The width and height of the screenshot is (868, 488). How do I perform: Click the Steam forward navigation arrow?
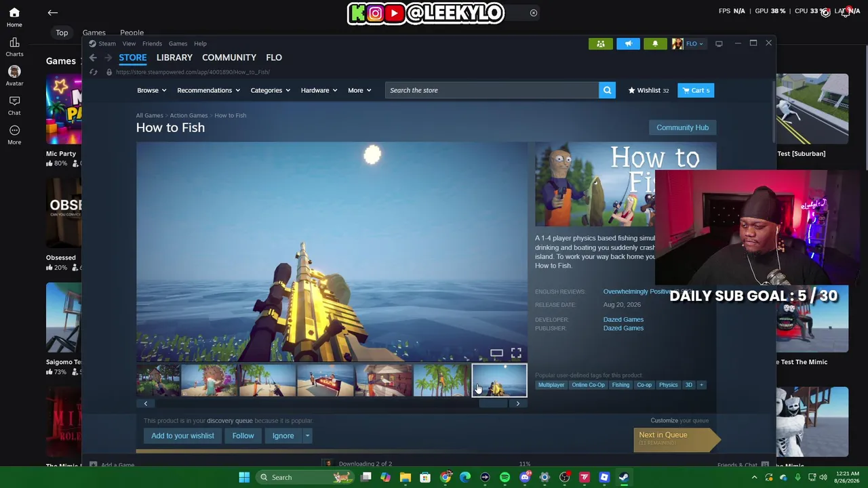[x=108, y=58]
